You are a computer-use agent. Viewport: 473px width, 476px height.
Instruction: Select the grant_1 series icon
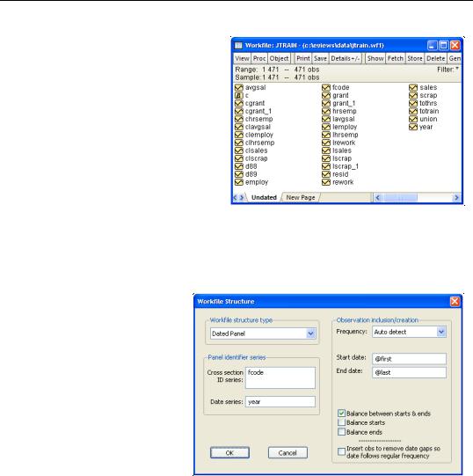coord(326,103)
